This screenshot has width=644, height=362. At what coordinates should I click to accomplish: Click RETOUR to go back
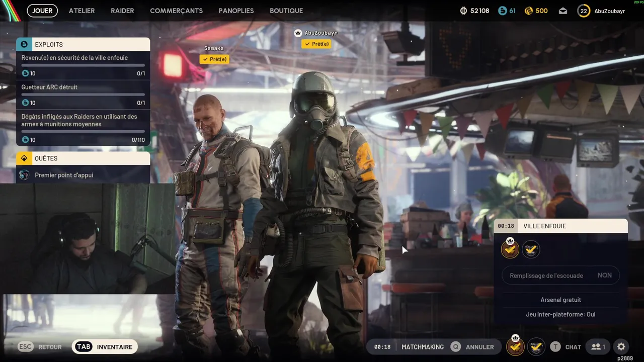coord(50,347)
